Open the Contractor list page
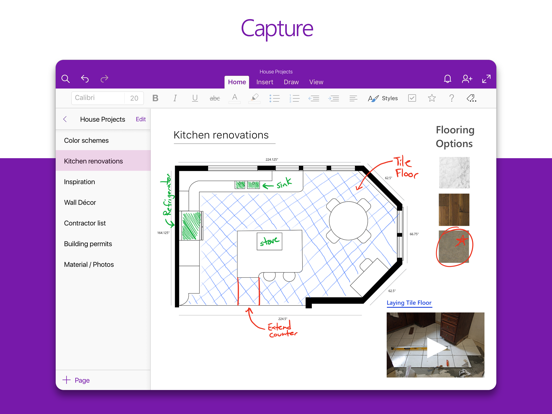The width and height of the screenshot is (552, 414). coord(103,223)
